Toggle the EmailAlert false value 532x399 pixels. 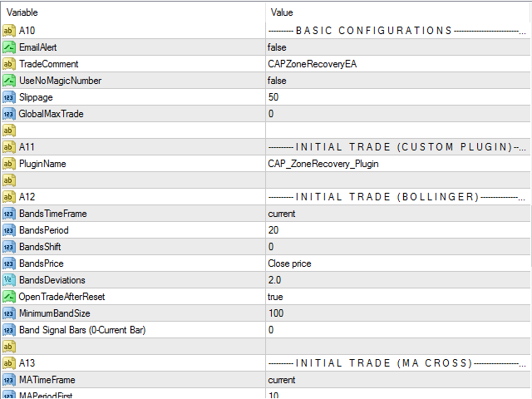pos(398,47)
